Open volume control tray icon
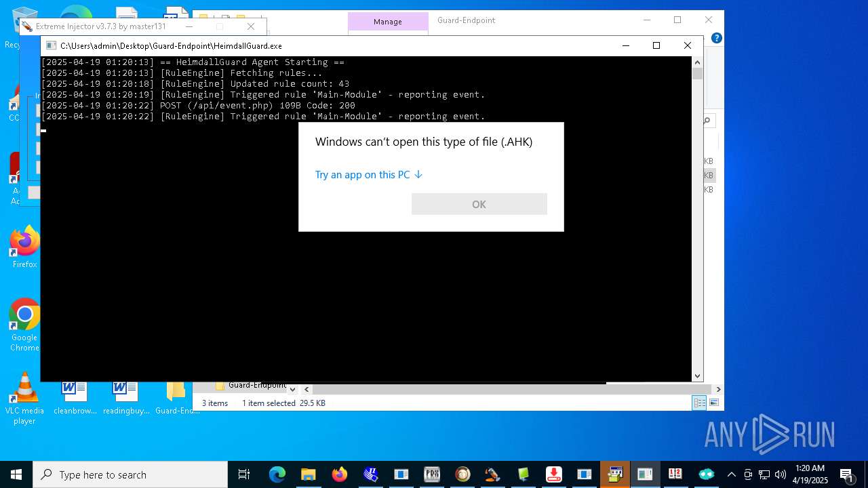868x488 pixels. coord(781,474)
